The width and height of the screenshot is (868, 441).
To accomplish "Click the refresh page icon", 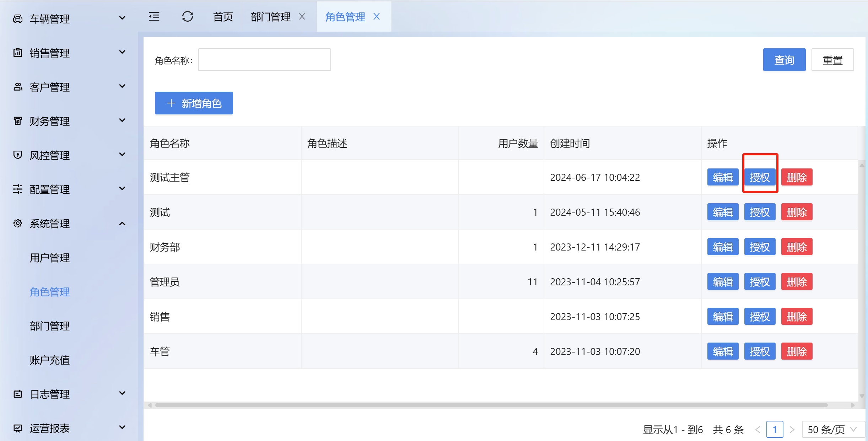I will tap(187, 17).
